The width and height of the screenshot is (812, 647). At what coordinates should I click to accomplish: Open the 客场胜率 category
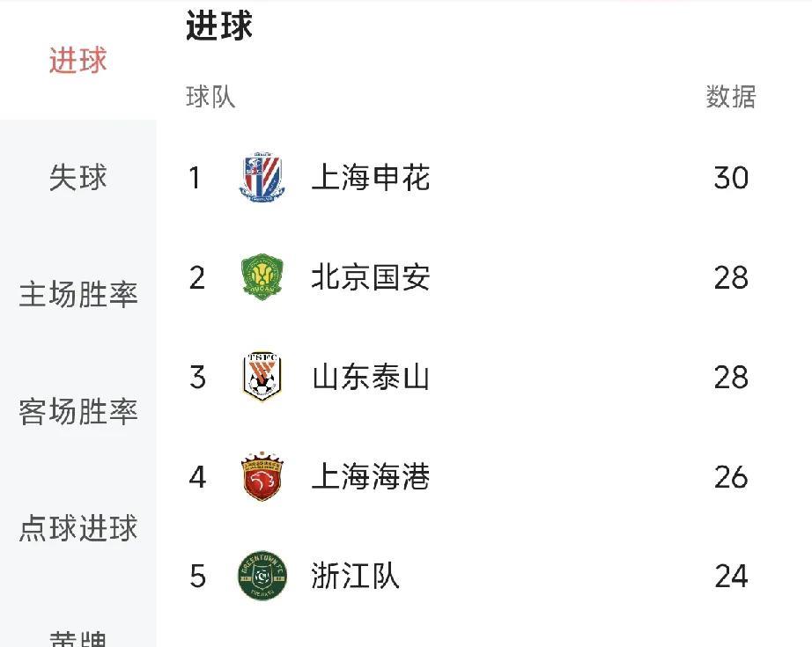[x=78, y=411]
